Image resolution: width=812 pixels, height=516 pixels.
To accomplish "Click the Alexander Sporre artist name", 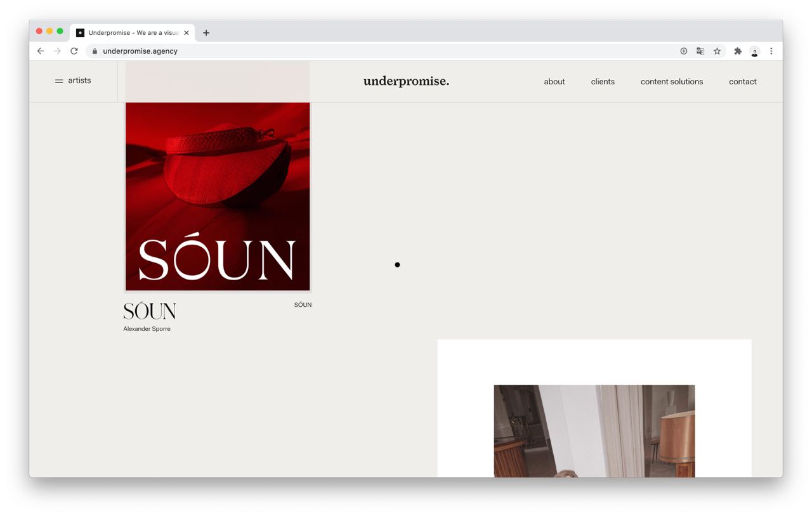I will pos(147,329).
